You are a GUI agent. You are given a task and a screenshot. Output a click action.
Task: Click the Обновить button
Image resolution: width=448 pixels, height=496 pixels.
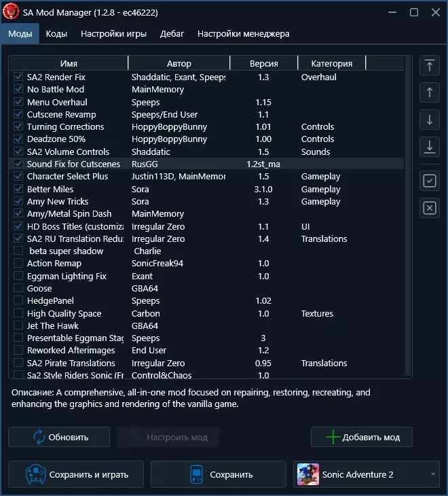[59, 437]
